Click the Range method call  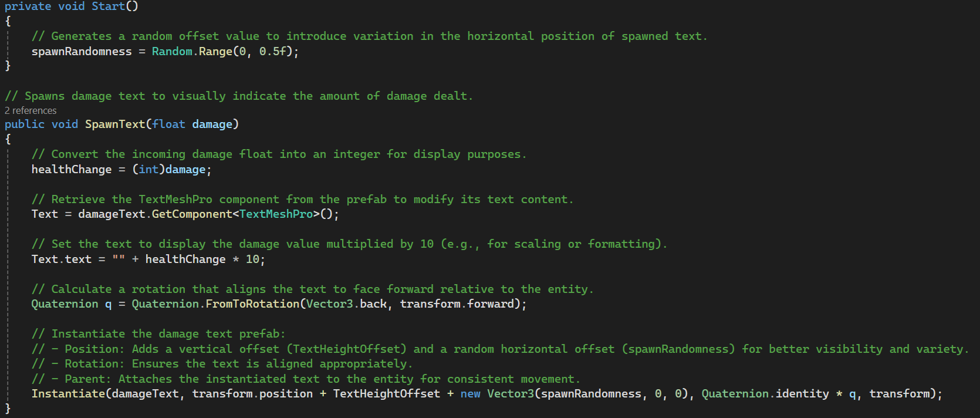(x=215, y=51)
